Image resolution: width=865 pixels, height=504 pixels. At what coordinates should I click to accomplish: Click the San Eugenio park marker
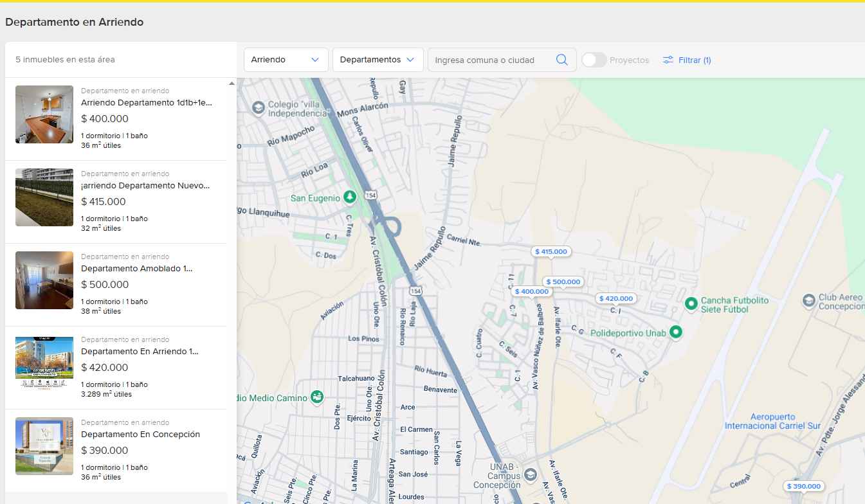click(350, 197)
